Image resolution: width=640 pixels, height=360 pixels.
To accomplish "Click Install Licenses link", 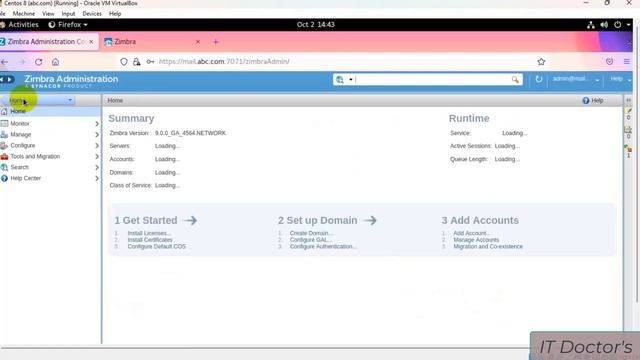I will (149, 233).
